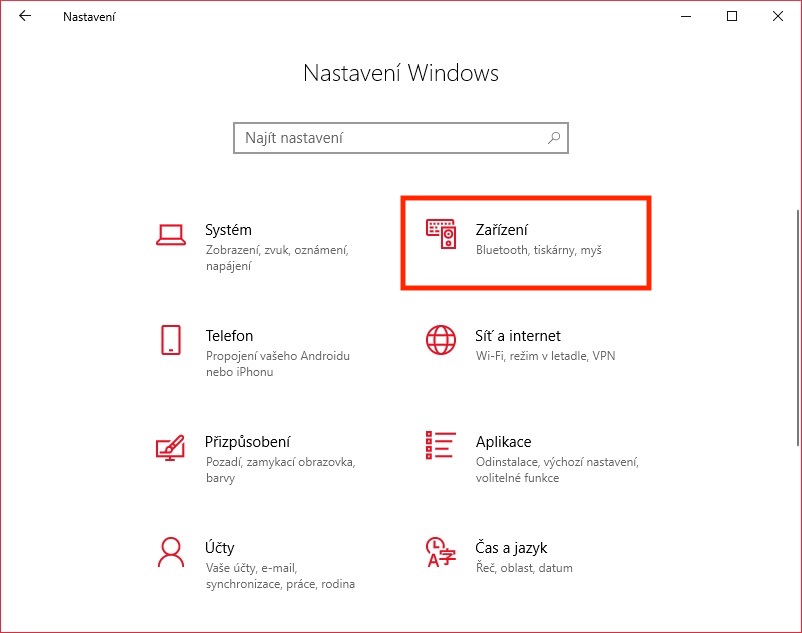Viewport: 802px width, 633px height.
Task: Open Přizpůsobení category title
Action: [248, 442]
